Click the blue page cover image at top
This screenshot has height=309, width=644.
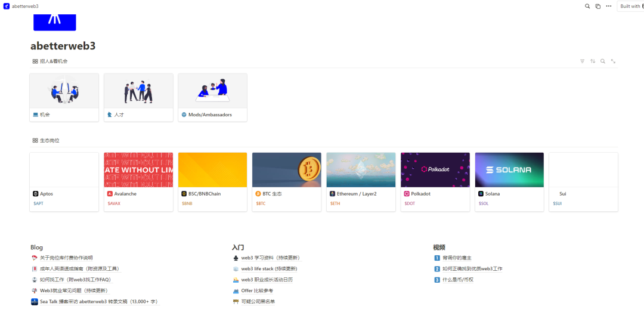tap(55, 22)
